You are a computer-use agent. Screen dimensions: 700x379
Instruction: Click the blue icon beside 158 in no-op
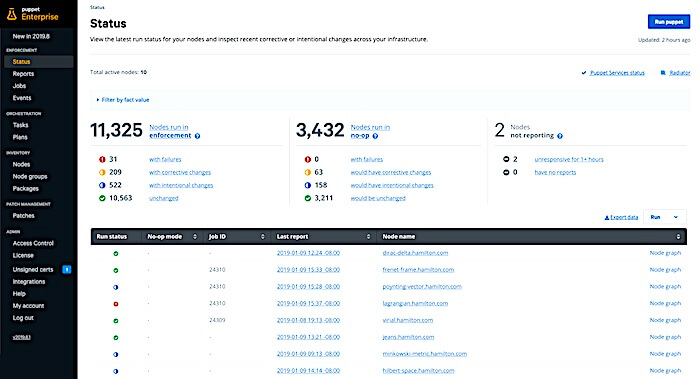tap(308, 185)
